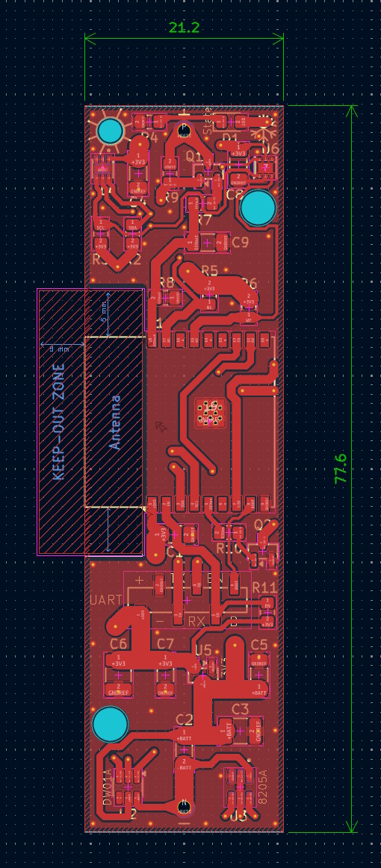Pick the R7 resistor reference label
This screenshot has width=381, height=868.
(205, 219)
